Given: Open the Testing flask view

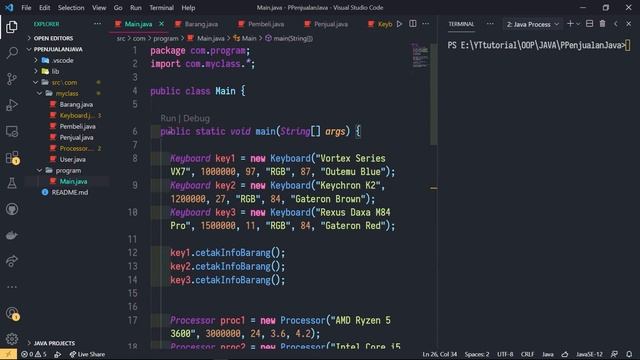Looking at the screenshot, I should (x=12, y=183).
